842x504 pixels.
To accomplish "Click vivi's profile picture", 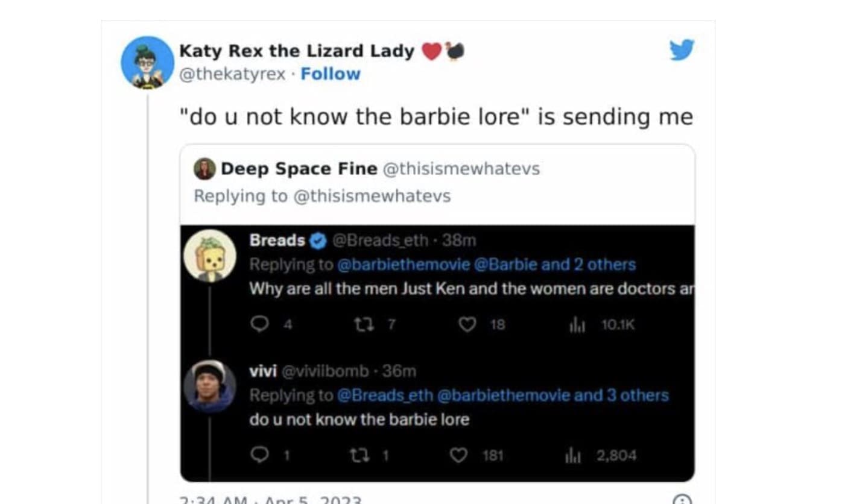I will click(x=209, y=386).
